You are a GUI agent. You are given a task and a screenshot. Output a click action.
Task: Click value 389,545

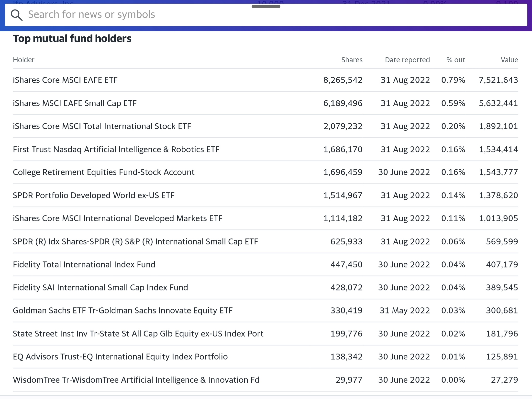click(502, 287)
